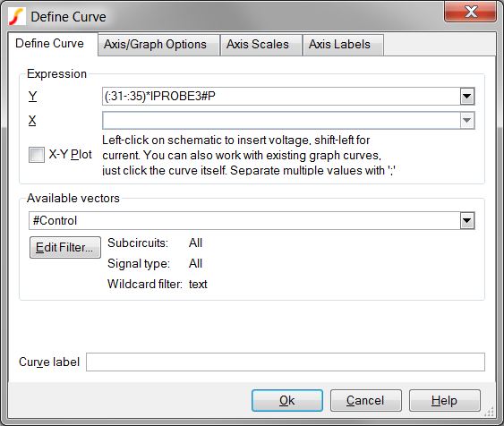Expand the Y expression dropdown arrow
Screen dimensions: 504x426
click(x=467, y=96)
